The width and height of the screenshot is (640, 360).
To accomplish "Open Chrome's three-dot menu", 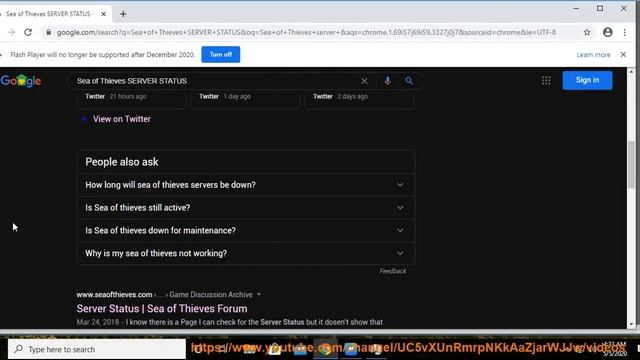I will coord(624,32).
